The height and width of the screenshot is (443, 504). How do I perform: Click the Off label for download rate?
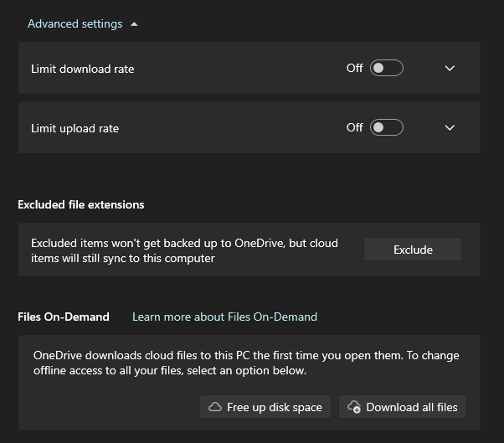click(354, 68)
